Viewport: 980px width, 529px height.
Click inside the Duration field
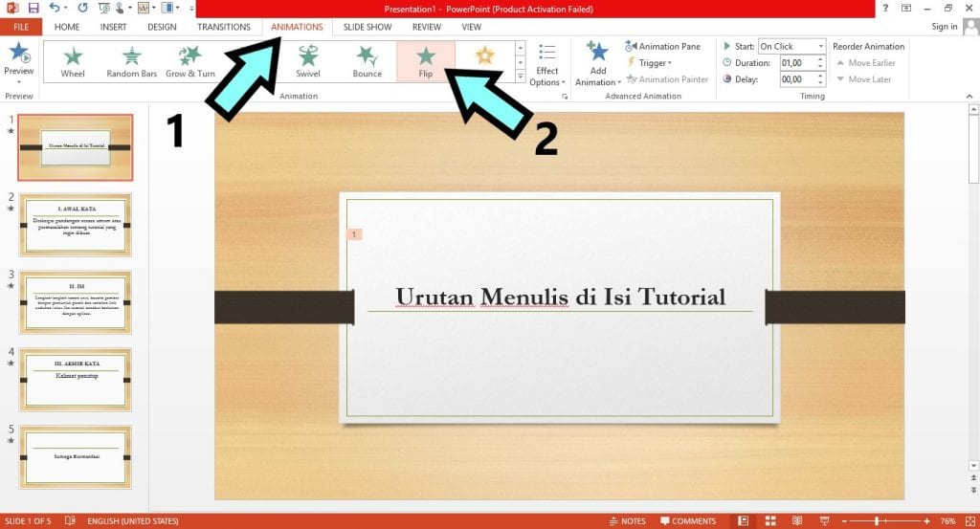coord(797,62)
